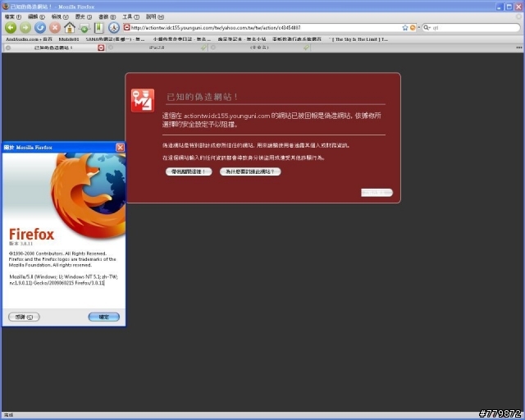Click the 感謝 (C) credits button in About dialog

point(24,317)
